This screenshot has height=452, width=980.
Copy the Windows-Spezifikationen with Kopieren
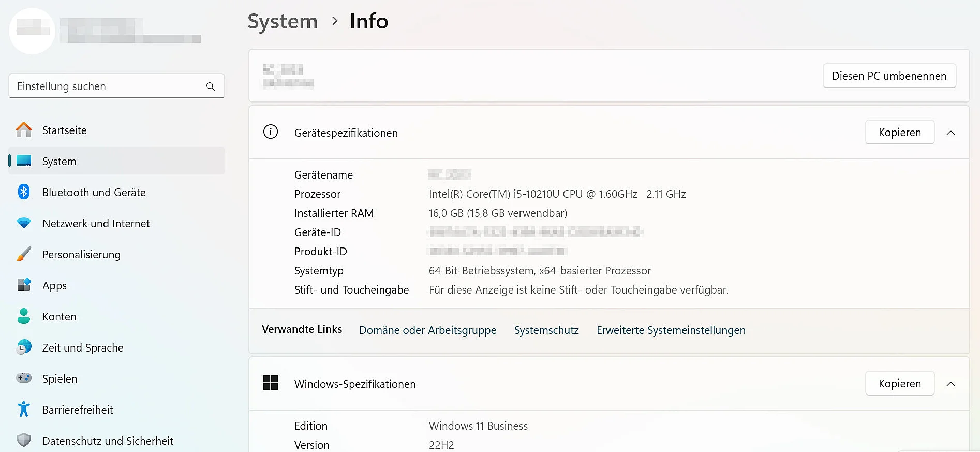[900, 384]
